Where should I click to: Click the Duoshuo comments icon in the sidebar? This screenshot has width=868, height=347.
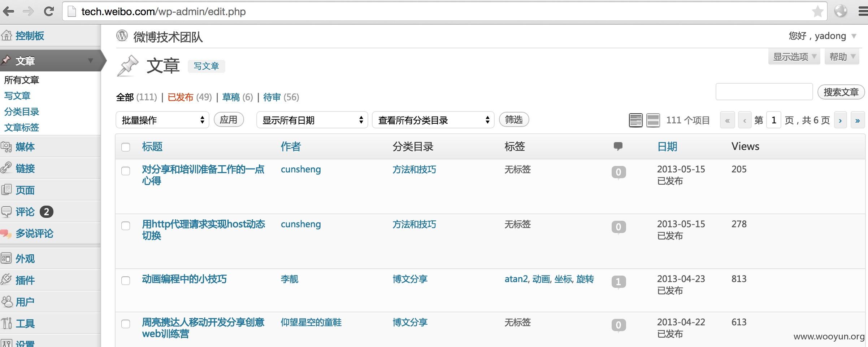coord(6,234)
